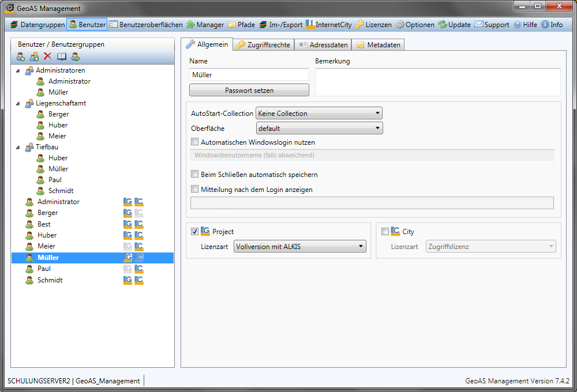The height and width of the screenshot is (392, 577).
Task: Open the Oberfläche dropdown
Action: pyautogui.click(x=319, y=129)
